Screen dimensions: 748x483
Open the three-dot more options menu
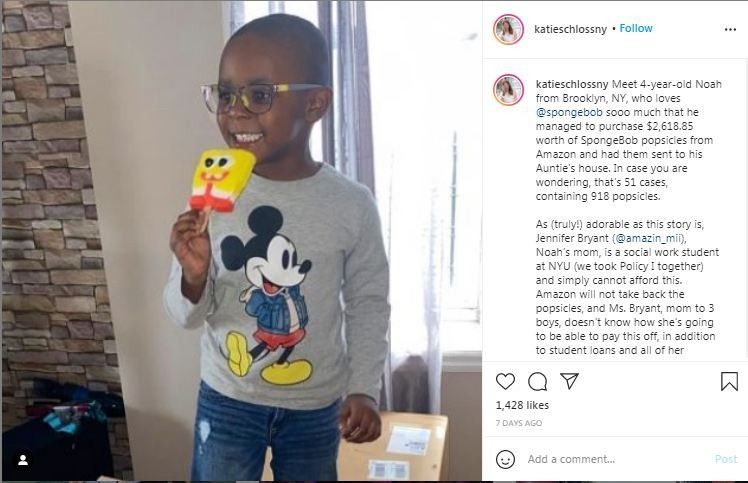point(730,30)
